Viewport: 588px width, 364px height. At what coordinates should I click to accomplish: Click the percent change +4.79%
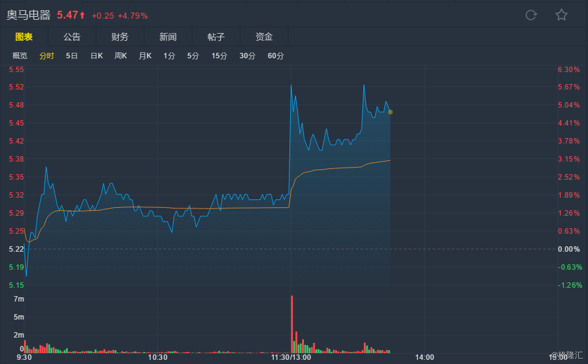(133, 16)
